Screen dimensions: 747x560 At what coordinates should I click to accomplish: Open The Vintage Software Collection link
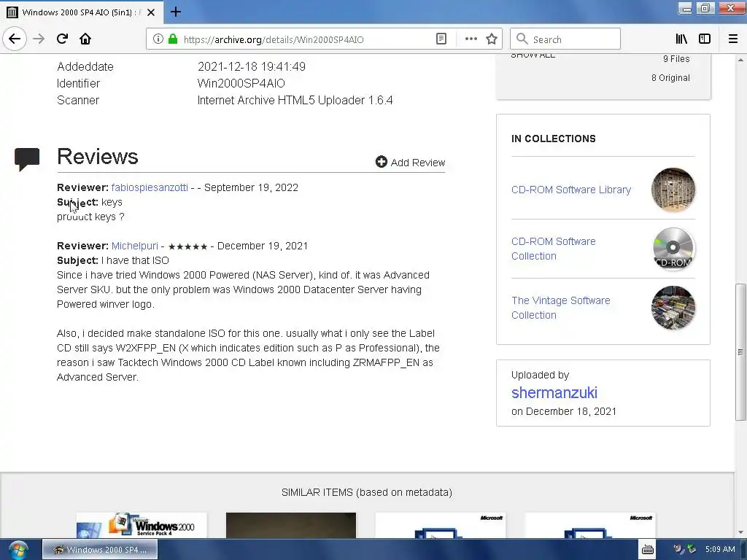(x=561, y=308)
